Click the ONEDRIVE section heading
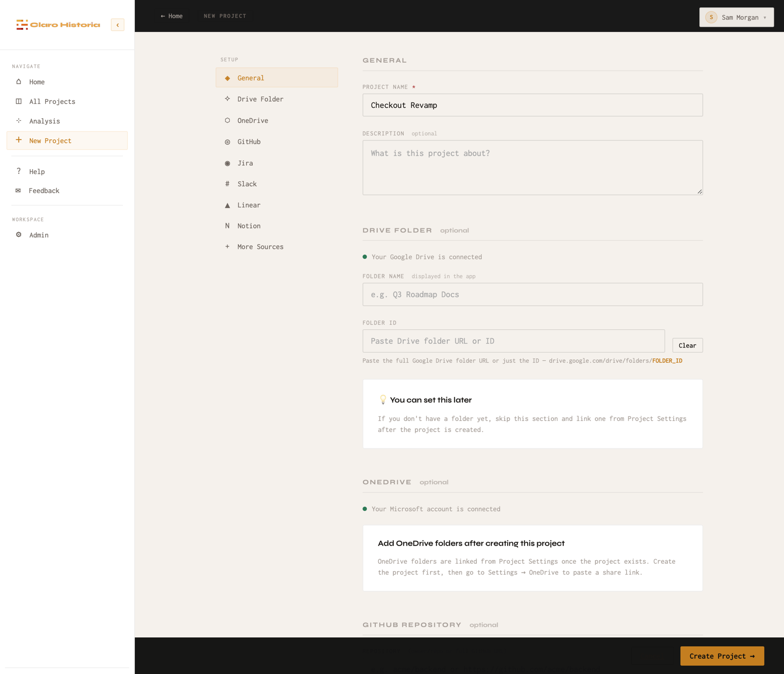784x674 pixels. tap(387, 482)
